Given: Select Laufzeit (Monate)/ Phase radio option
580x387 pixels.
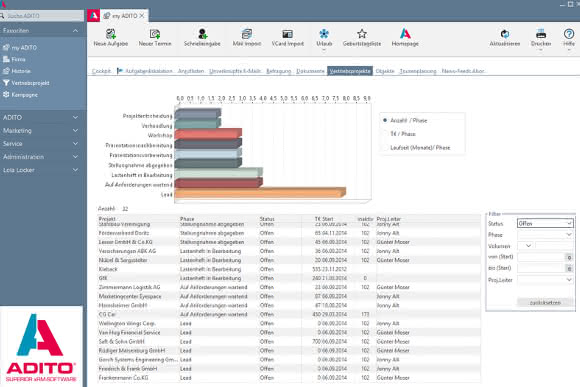Looking at the screenshot, I should (x=385, y=148).
